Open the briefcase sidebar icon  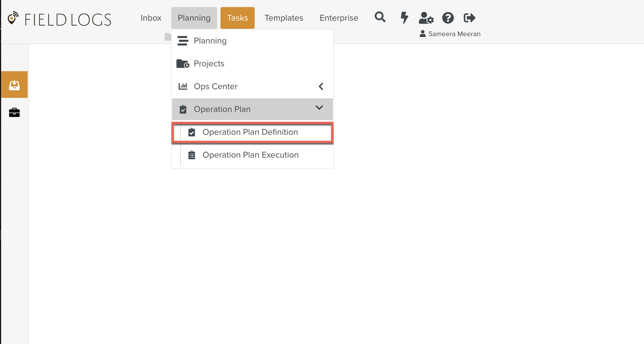(x=14, y=112)
